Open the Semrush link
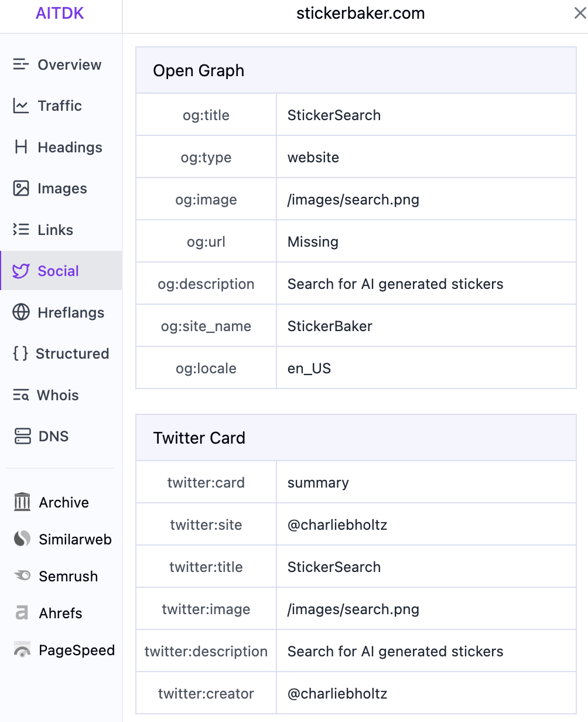The height and width of the screenshot is (722, 588). [68, 576]
